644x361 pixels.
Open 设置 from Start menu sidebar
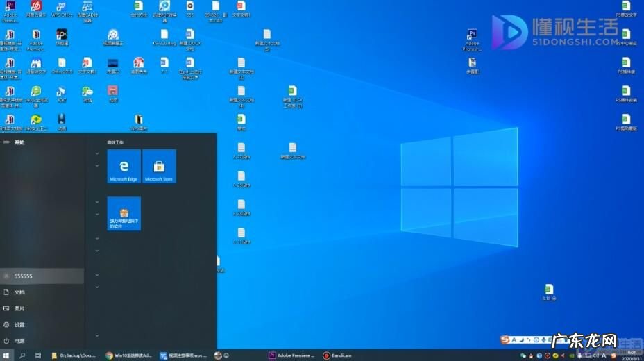[42, 324]
